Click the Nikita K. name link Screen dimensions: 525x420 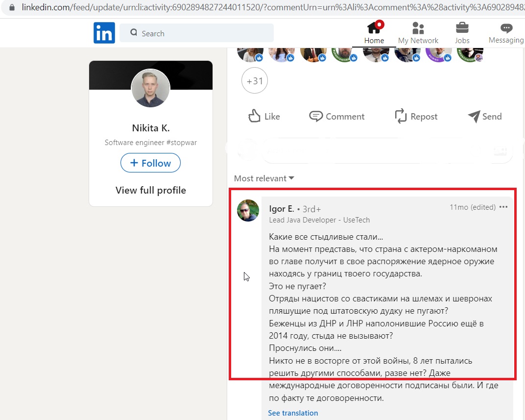pos(151,128)
